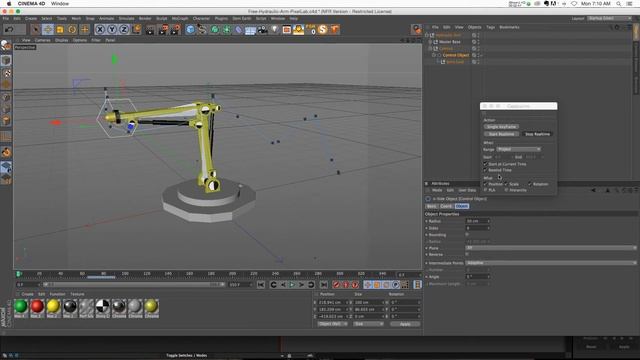
Task: Open the Object (Rel) dropdown
Action: pyautogui.click(x=333, y=324)
